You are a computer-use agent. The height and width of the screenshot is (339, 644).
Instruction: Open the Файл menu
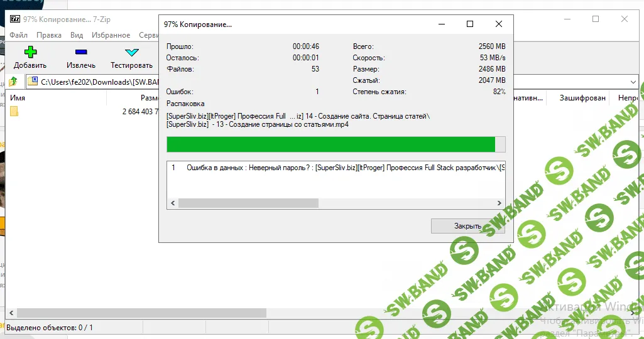tap(18, 35)
